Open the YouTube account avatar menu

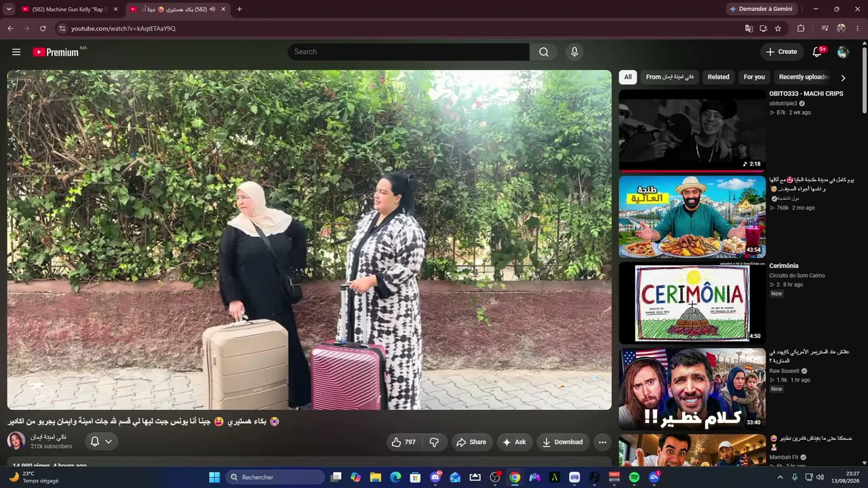[843, 52]
